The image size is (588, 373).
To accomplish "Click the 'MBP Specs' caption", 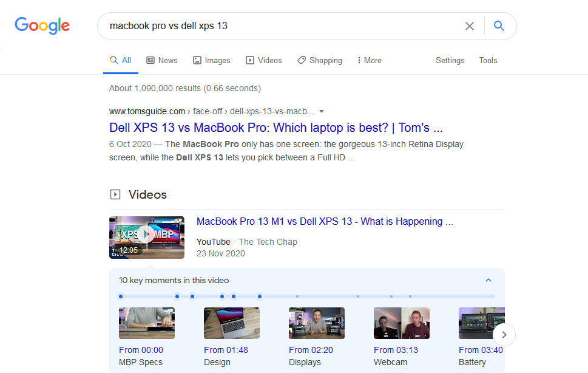I will click(141, 362).
